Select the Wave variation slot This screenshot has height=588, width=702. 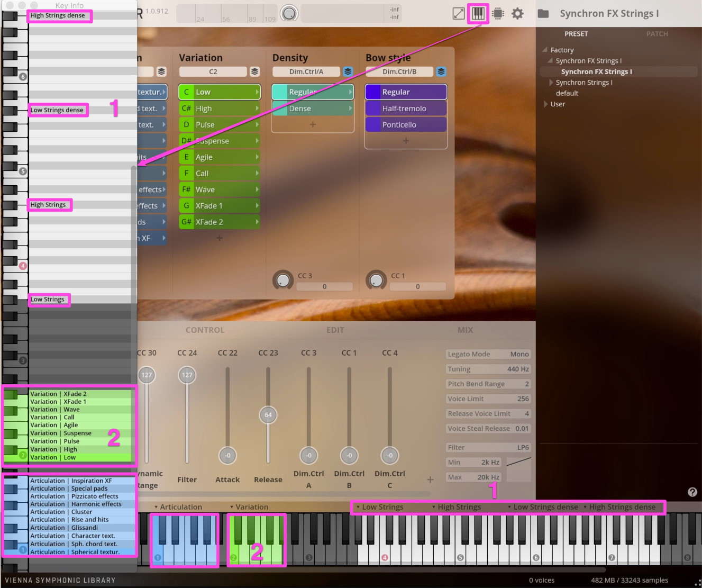click(220, 189)
